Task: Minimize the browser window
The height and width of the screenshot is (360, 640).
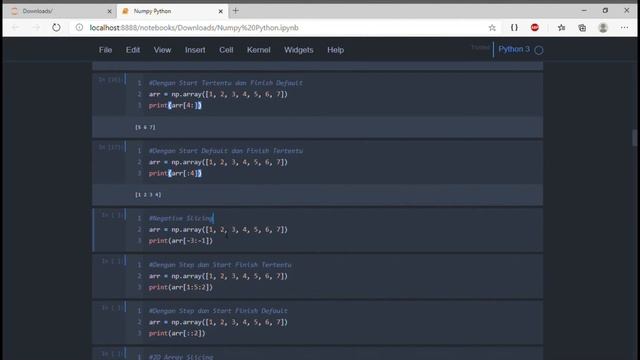Action: pos(584,11)
